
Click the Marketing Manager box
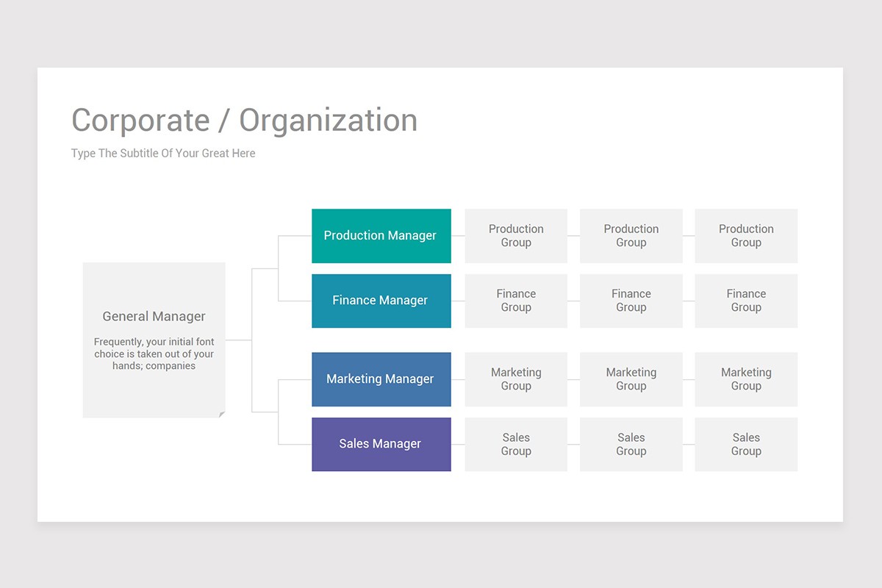pyautogui.click(x=381, y=379)
